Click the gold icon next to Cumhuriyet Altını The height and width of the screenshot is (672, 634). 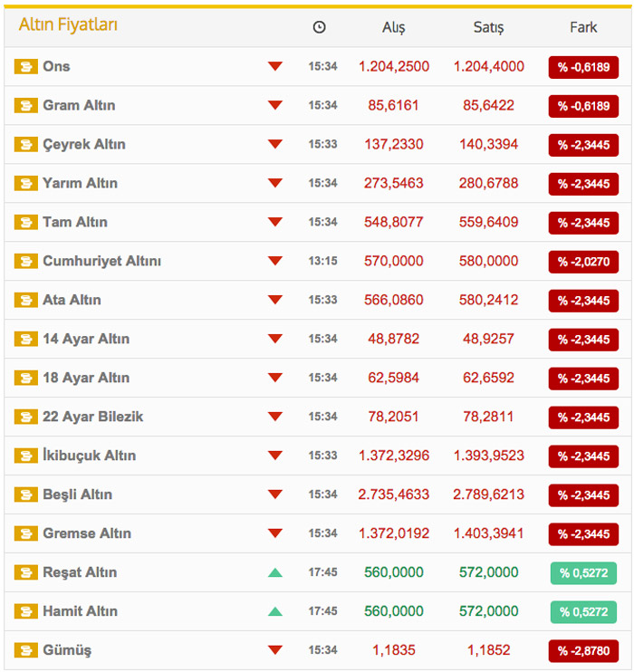pos(25,262)
